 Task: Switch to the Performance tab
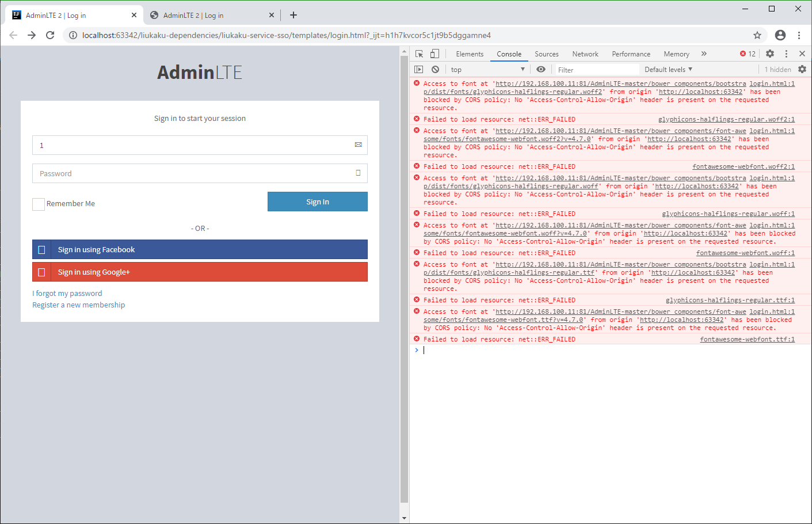coord(631,54)
